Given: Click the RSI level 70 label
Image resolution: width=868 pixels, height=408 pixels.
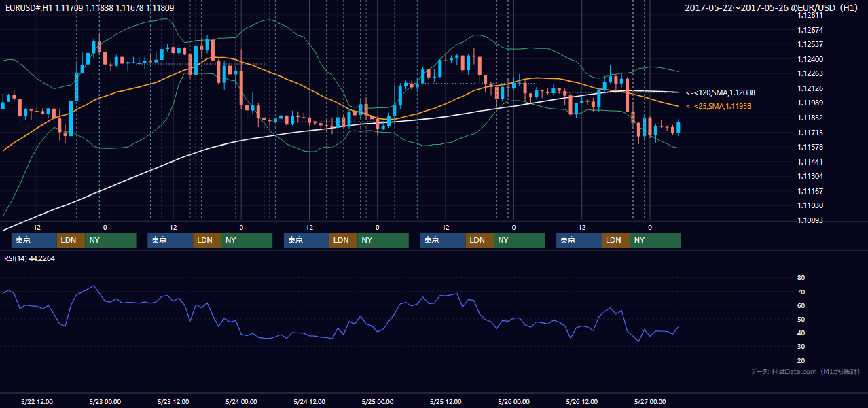Looking at the screenshot, I should (801, 292).
